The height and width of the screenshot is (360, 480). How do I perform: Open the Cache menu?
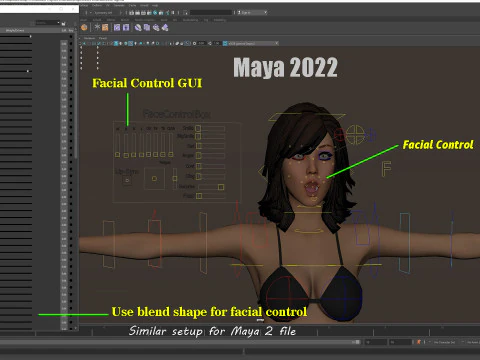132,6
